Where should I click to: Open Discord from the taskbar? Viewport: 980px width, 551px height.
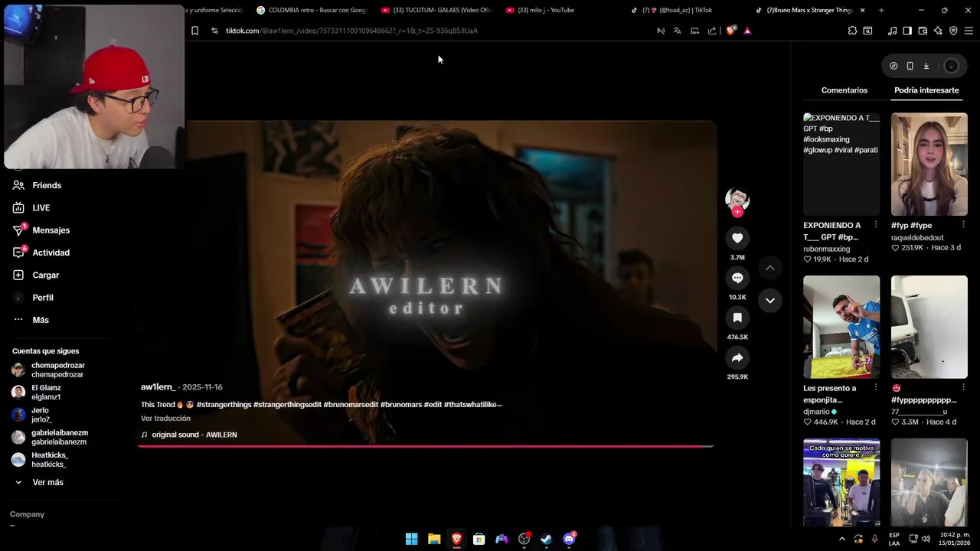click(x=569, y=539)
